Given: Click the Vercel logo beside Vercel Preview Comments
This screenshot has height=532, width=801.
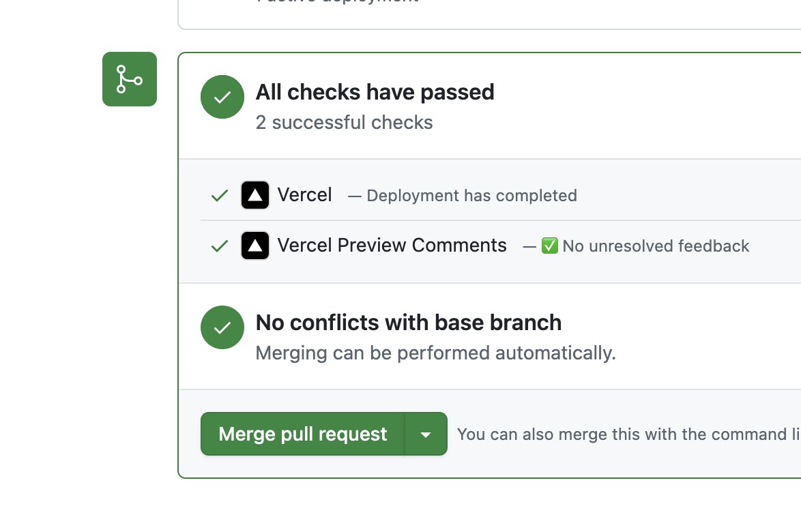Looking at the screenshot, I should [x=255, y=246].
